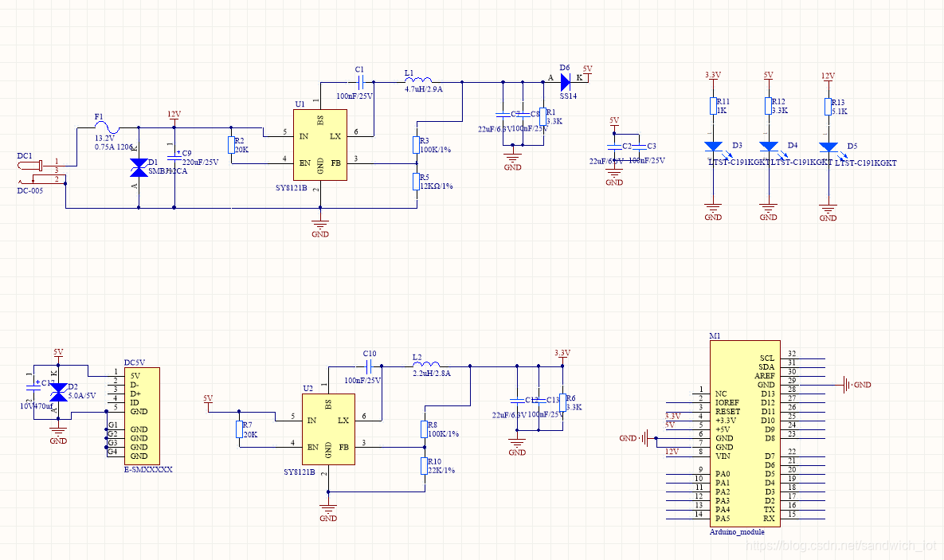Select 3.3V power port above R11

point(713,78)
